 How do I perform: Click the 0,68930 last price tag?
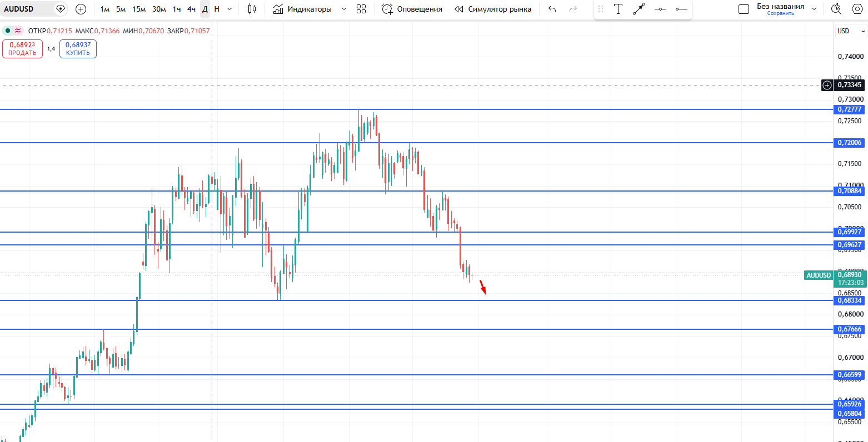(850, 275)
